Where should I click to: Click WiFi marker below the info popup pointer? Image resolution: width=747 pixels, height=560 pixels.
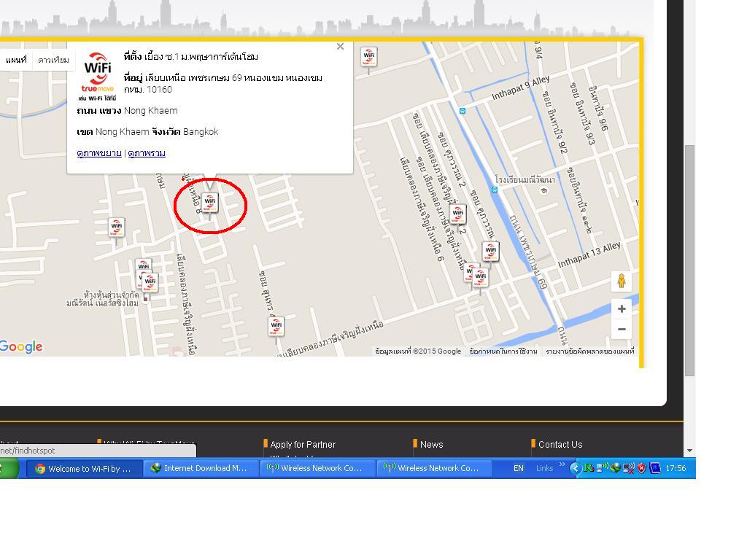click(209, 204)
